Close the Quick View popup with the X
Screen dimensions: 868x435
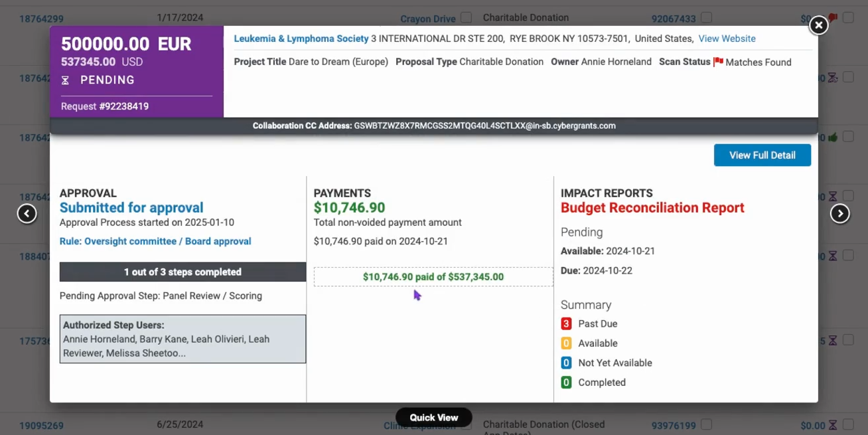tap(819, 25)
